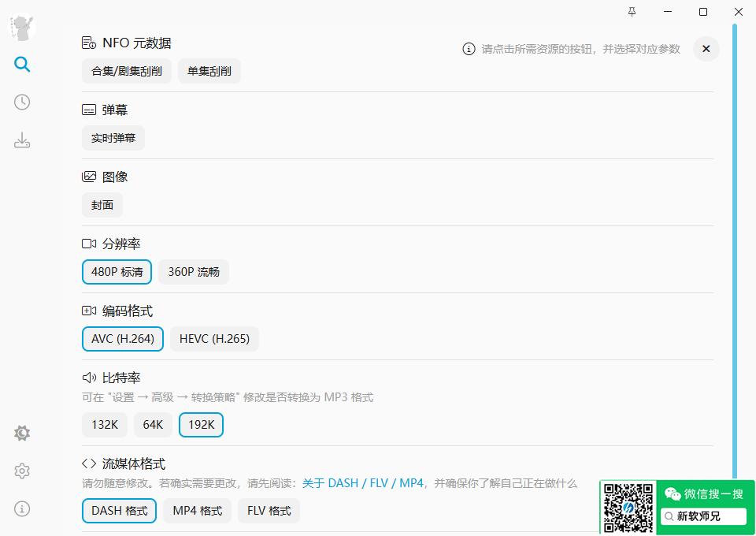
Task: Toggle the theme icon in sidebar
Action: pos(22,433)
